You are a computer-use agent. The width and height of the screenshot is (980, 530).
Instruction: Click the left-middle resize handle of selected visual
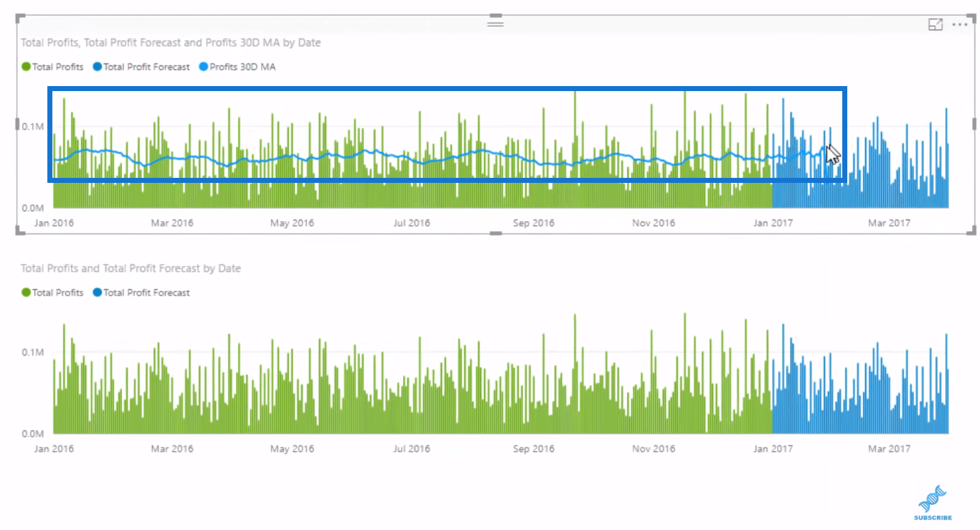[x=17, y=124]
